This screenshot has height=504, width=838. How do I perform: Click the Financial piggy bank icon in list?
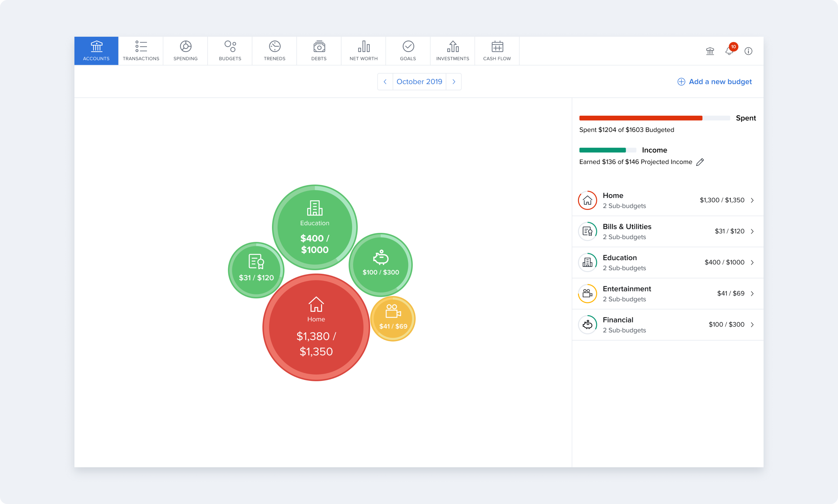[x=587, y=325]
